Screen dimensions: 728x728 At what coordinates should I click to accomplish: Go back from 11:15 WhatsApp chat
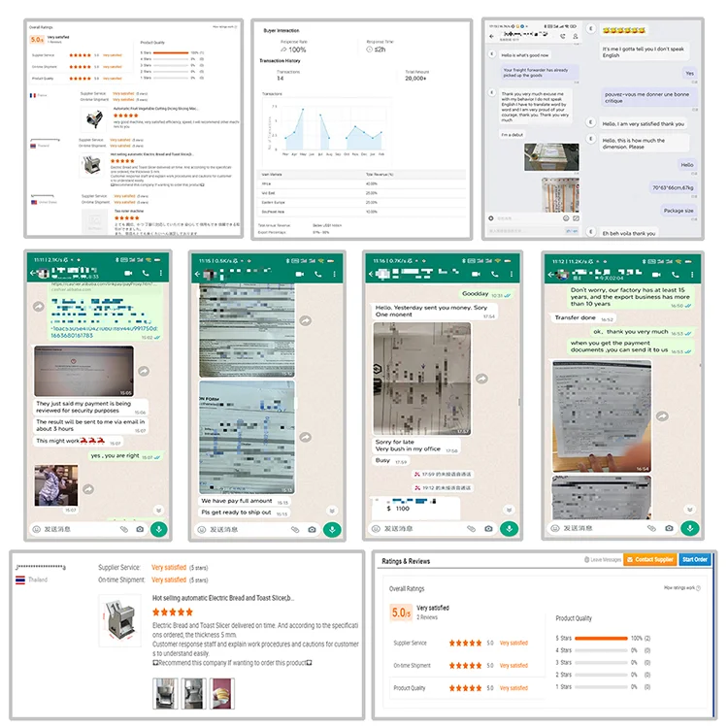197,274
